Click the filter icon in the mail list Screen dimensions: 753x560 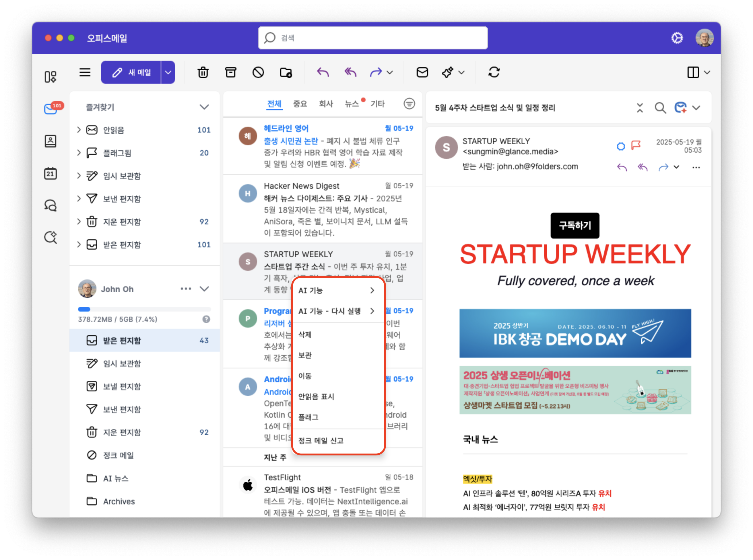tap(409, 104)
